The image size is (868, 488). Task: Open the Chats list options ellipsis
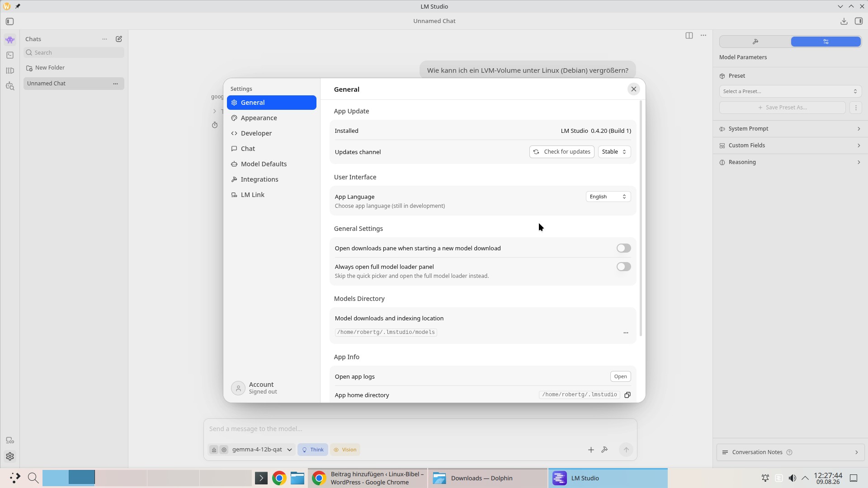click(104, 39)
